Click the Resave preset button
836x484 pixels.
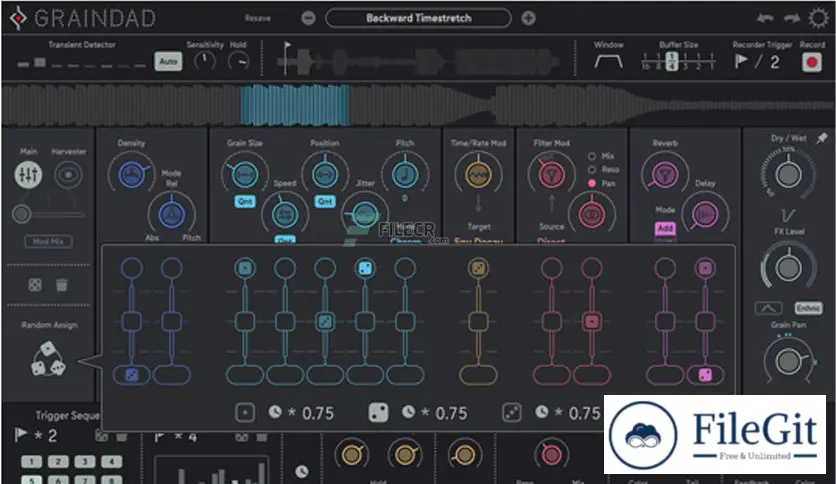(x=258, y=18)
